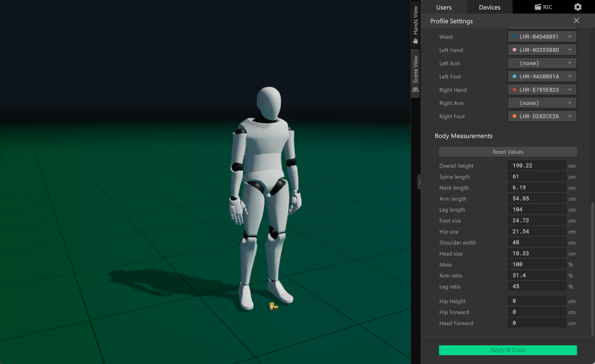595x364 pixels.
Task: Collapse the side panel with chevron arrow
Action: click(x=420, y=182)
